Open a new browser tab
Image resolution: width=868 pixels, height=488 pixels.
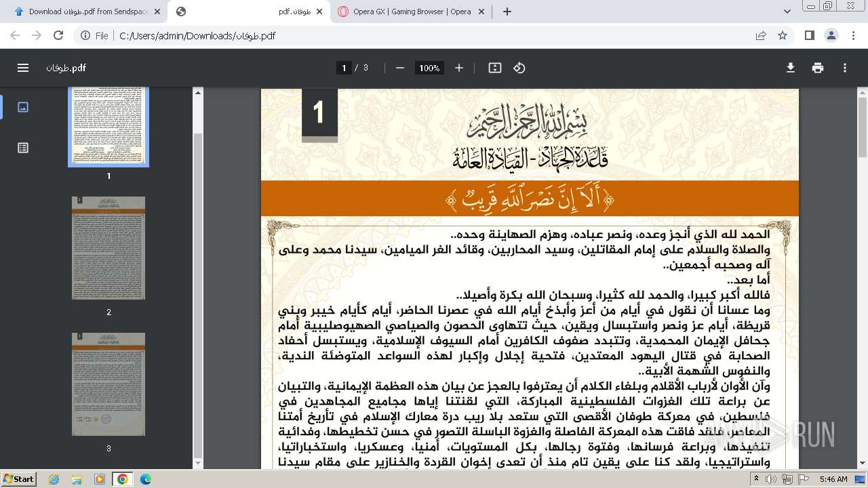(507, 12)
